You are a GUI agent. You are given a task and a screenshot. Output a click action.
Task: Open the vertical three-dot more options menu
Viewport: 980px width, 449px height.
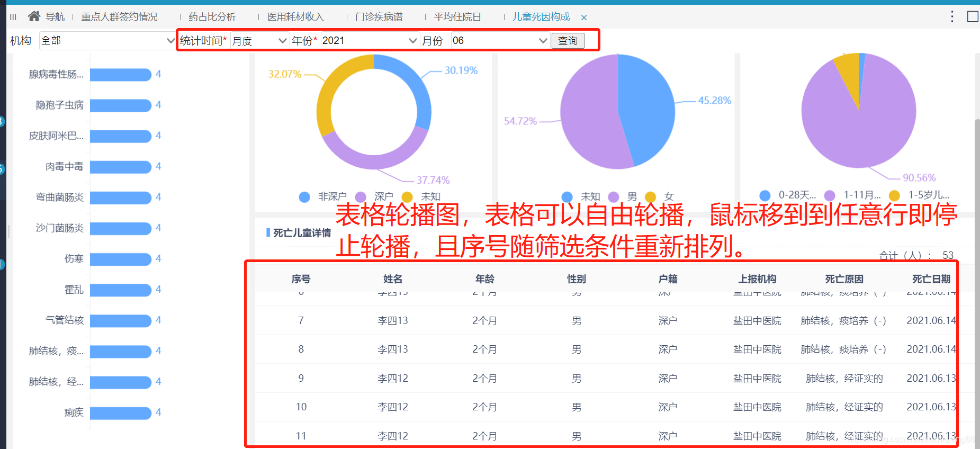tap(952, 16)
